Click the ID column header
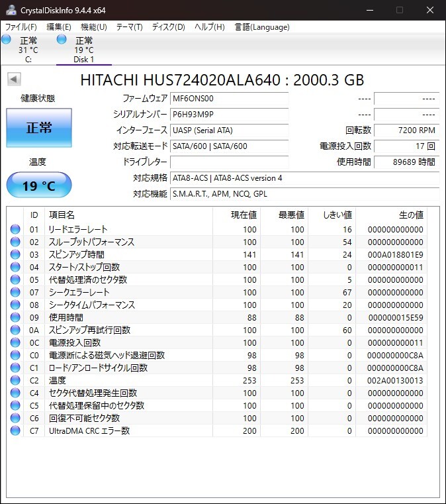The width and height of the screenshot is (446, 504). (34, 215)
